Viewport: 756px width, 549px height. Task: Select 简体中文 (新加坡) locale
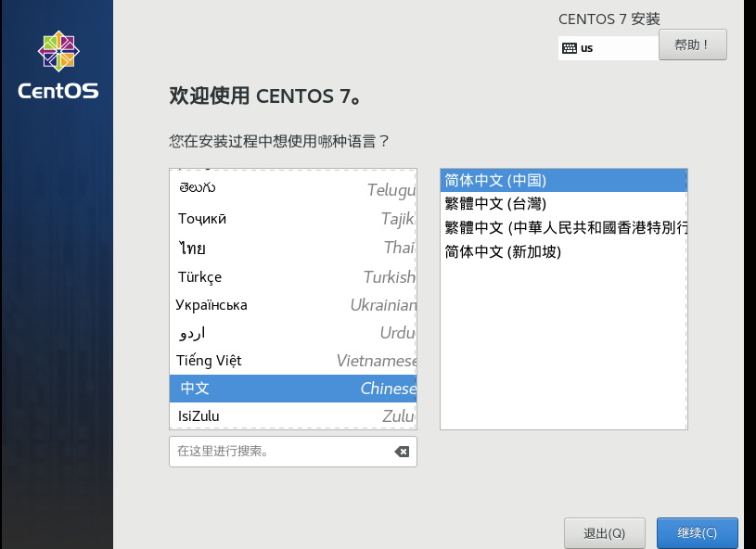click(x=564, y=251)
